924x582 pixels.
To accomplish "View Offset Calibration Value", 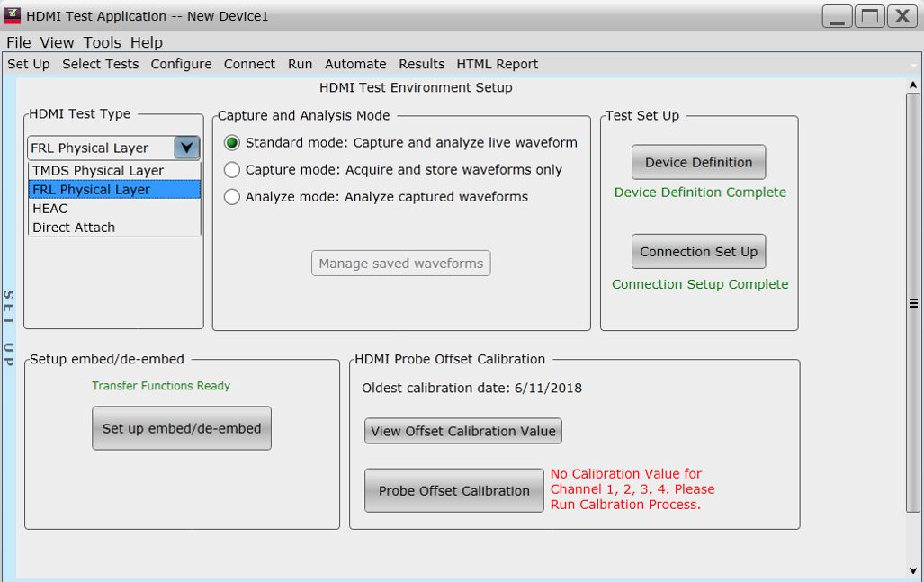I will coord(462,431).
